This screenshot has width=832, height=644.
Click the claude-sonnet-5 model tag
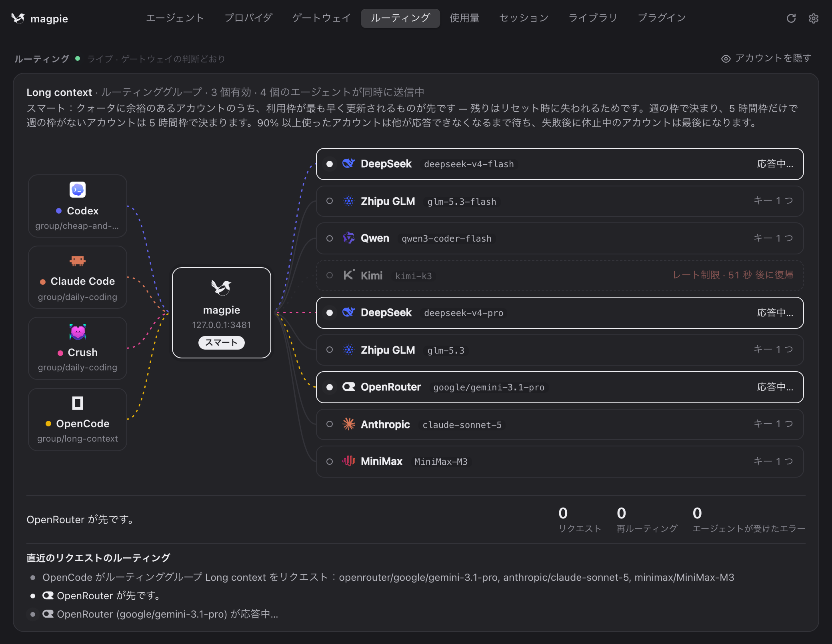pos(462,425)
